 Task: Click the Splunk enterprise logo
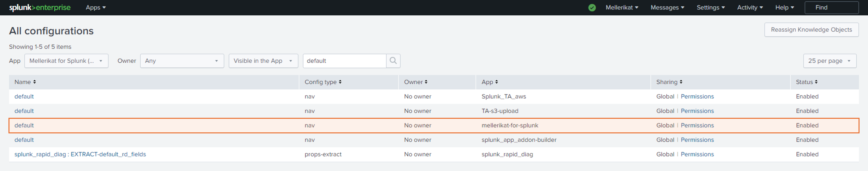pos(40,7)
